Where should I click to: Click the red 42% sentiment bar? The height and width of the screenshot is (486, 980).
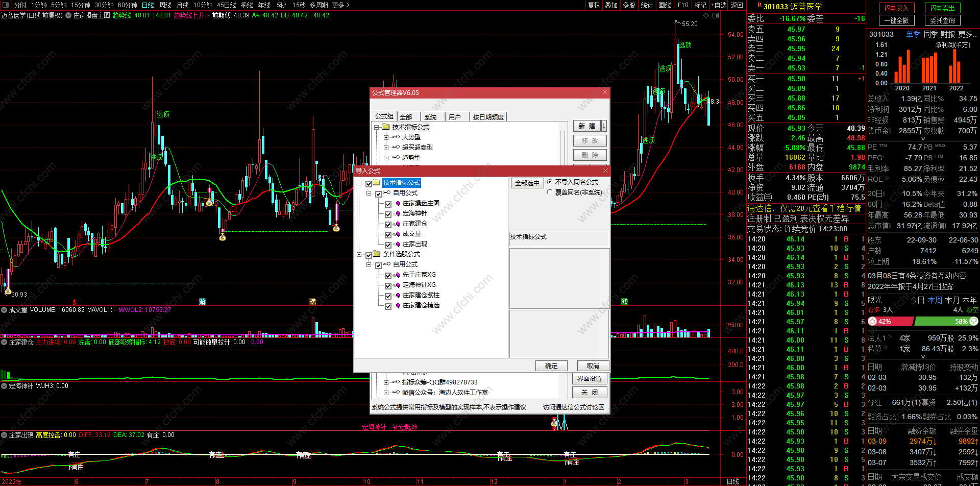click(891, 321)
